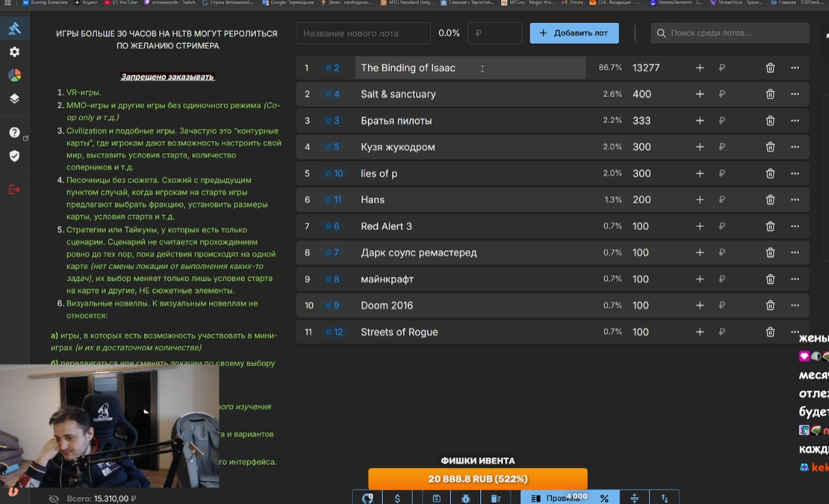
Task: Add amount to Кузя жукодром lot
Action: (x=700, y=147)
